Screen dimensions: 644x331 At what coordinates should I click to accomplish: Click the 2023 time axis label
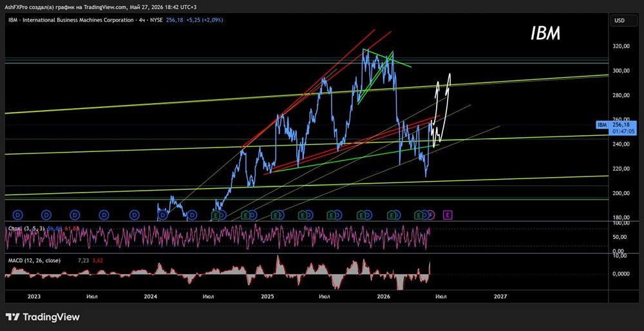[x=33, y=296]
